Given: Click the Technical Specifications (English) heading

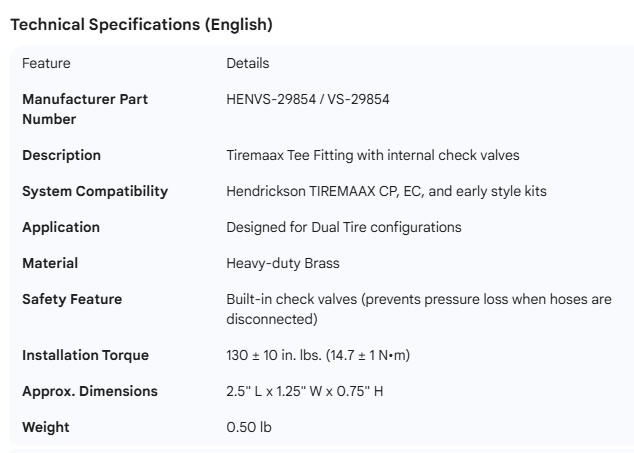Looking at the screenshot, I should [141, 25].
